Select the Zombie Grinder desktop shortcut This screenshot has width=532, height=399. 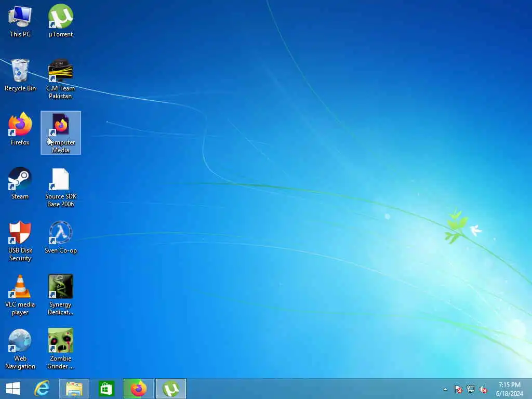61,349
